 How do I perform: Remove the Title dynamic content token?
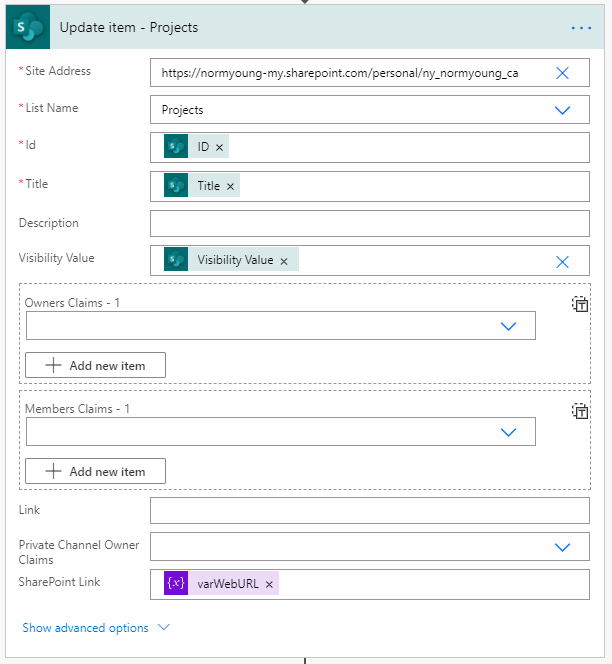[231, 186]
